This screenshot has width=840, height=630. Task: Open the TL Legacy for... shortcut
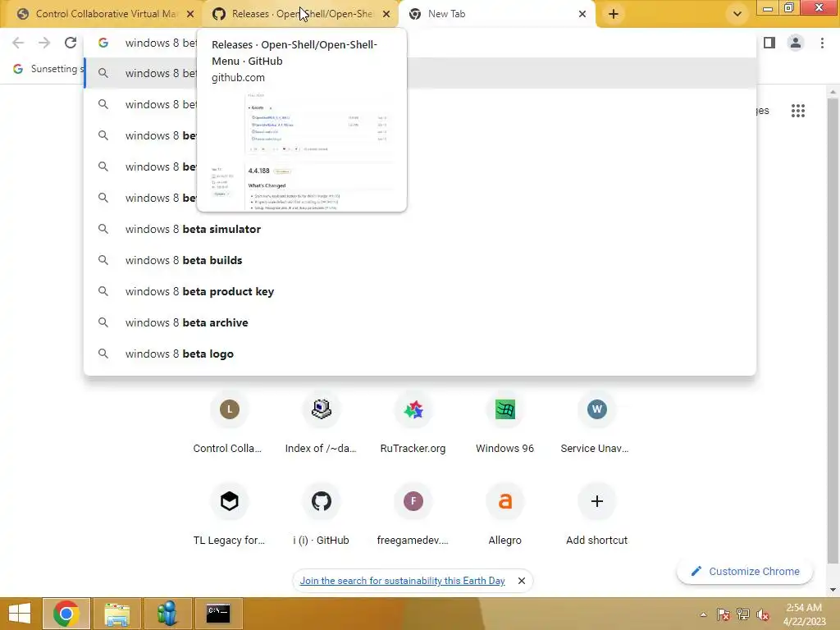[230, 515]
